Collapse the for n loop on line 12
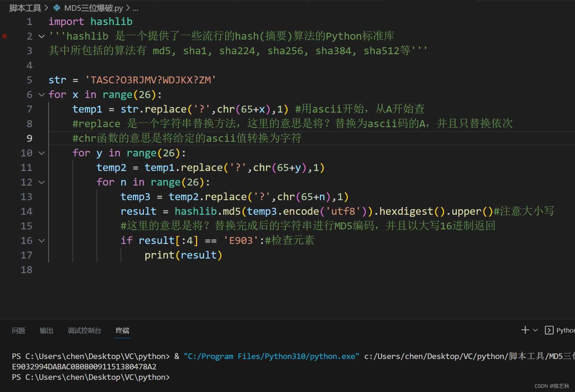 42,182
